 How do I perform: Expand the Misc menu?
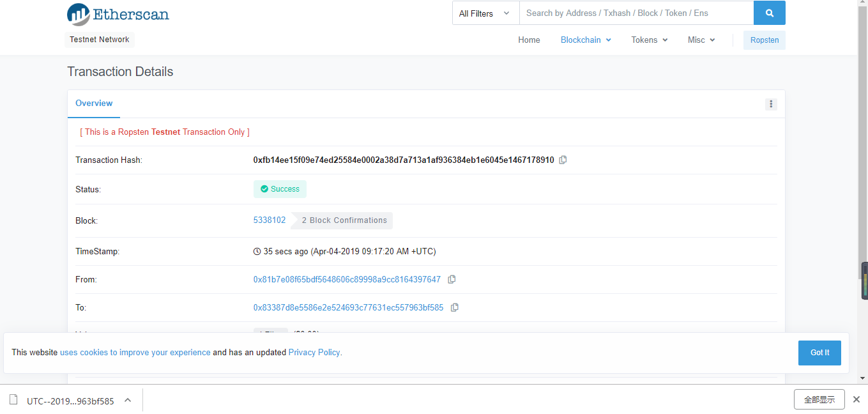point(701,40)
